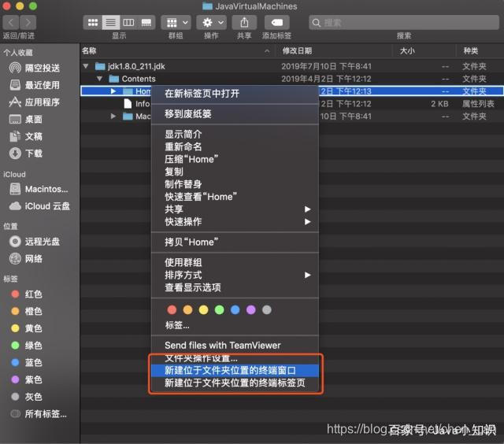Open Recents (最近使用) in sidebar
This screenshot has height=444, width=504.
point(35,85)
